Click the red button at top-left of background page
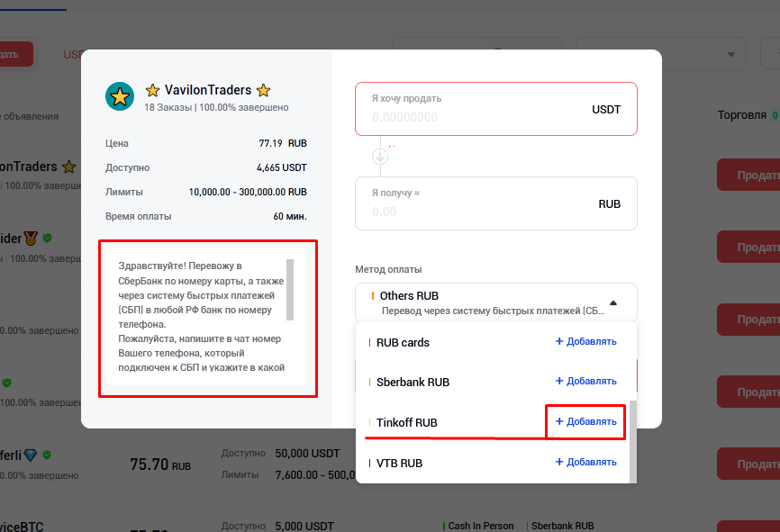780x532 pixels. click(x=16, y=54)
